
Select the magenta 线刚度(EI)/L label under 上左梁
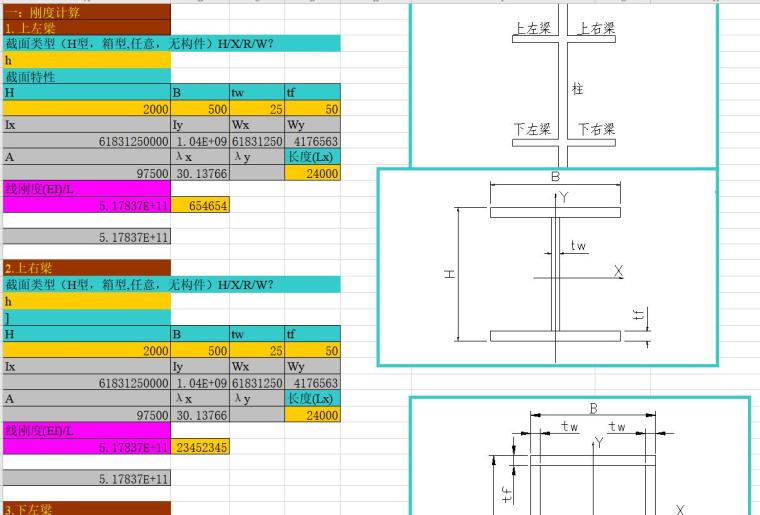[85, 189]
